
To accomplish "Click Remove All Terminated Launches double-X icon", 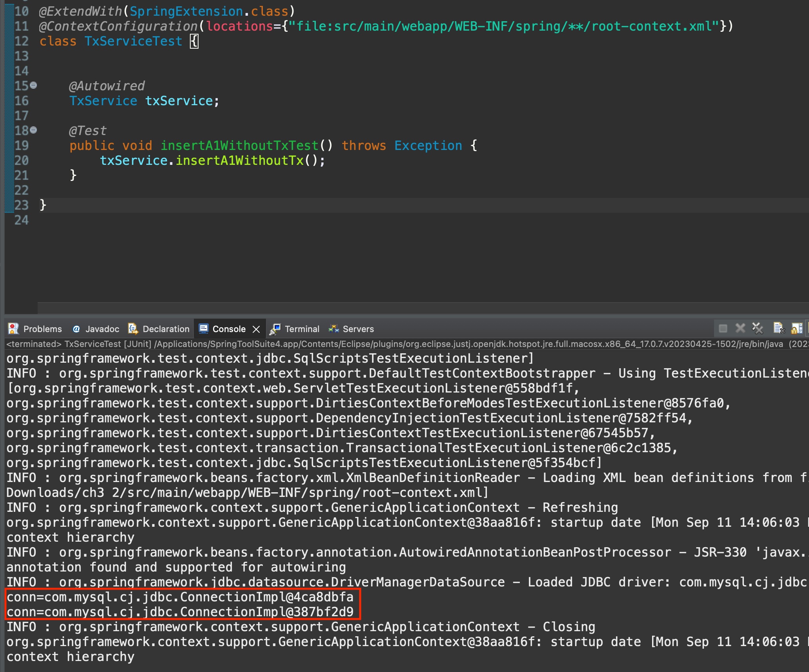I will (757, 328).
